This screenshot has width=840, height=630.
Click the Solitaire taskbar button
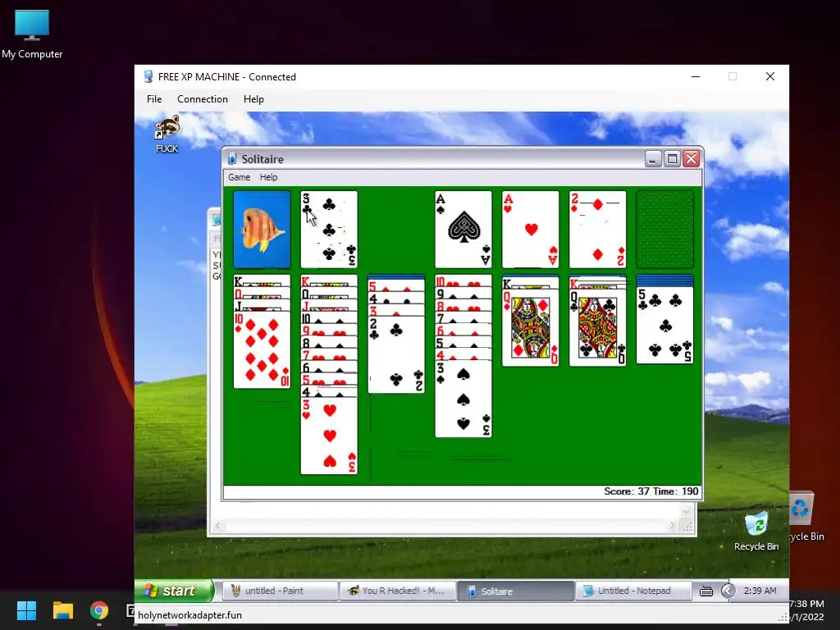(515, 591)
